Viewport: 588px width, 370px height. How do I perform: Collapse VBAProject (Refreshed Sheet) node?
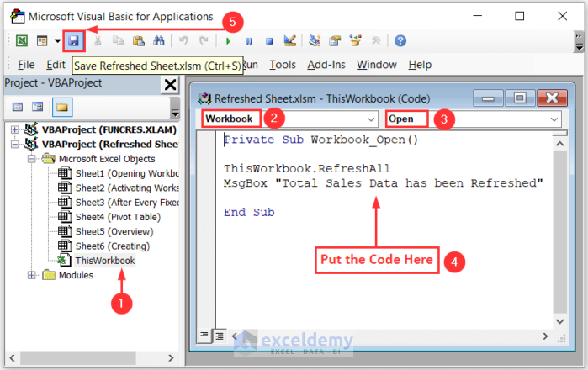click(14, 145)
